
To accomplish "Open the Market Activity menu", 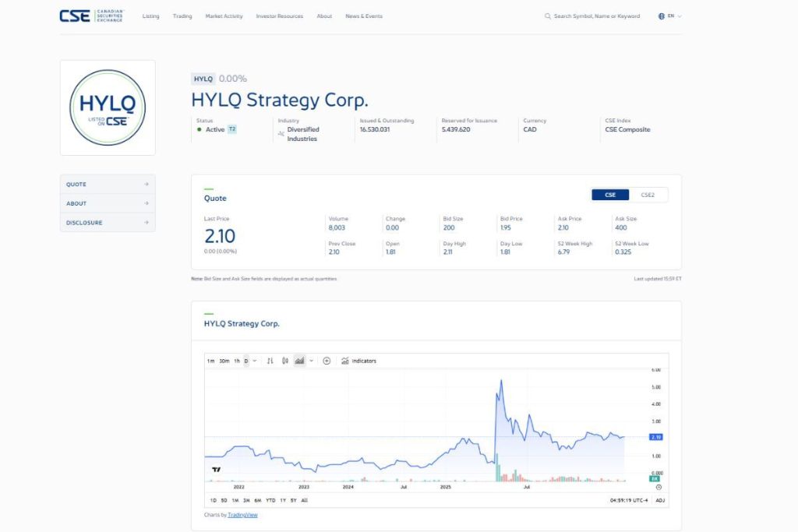I will (x=224, y=16).
